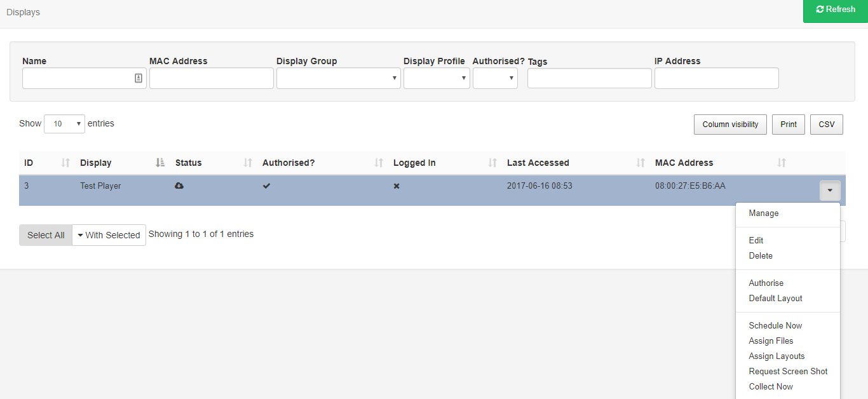The width and height of the screenshot is (868, 399).
Task: Sort by Last Accessed column icon
Action: coord(641,163)
